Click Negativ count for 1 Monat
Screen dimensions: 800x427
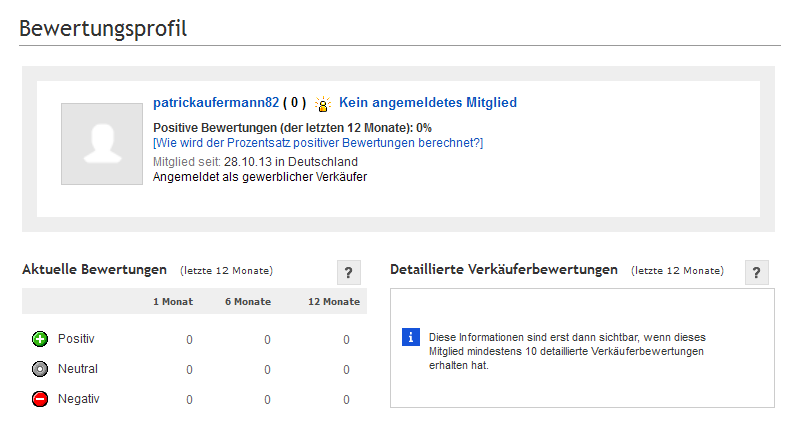tap(189, 400)
